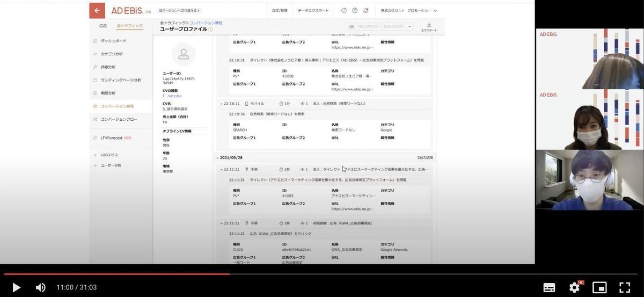Screen dimensions: 644x297
Task: Click the LTVForecast sidebar icon
Action: (95, 137)
